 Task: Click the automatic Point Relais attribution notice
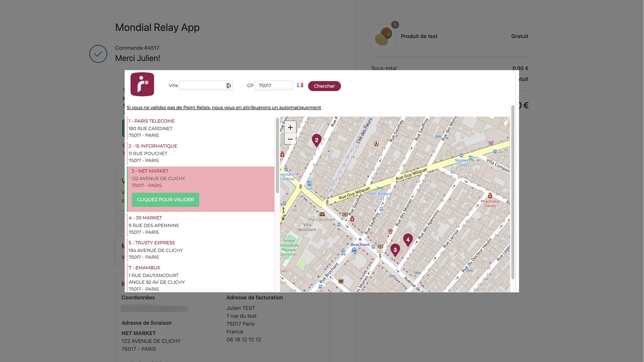pyautogui.click(x=224, y=107)
